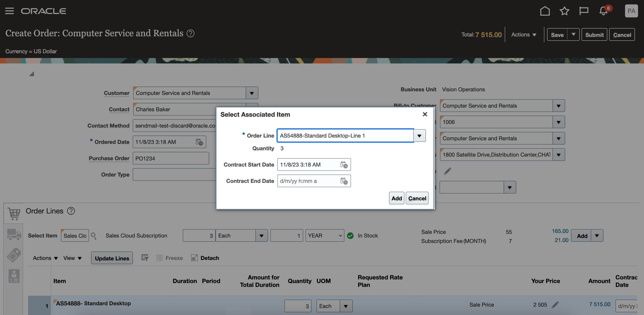
Task: Open the Save split-button arrow
Action: click(573, 34)
